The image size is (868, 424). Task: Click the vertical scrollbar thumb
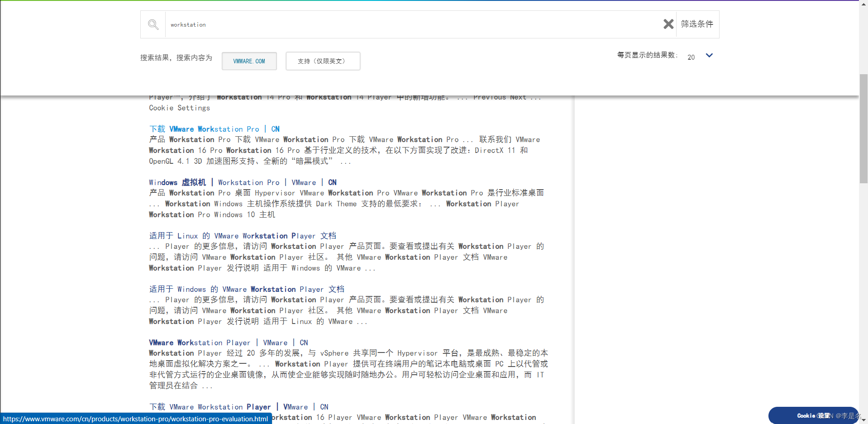pos(863,129)
